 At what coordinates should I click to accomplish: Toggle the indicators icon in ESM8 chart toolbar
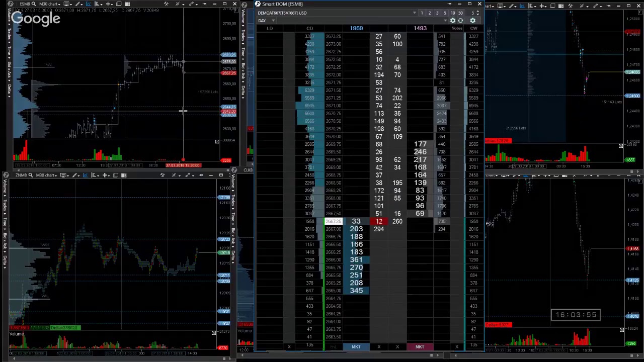pos(89,4)
